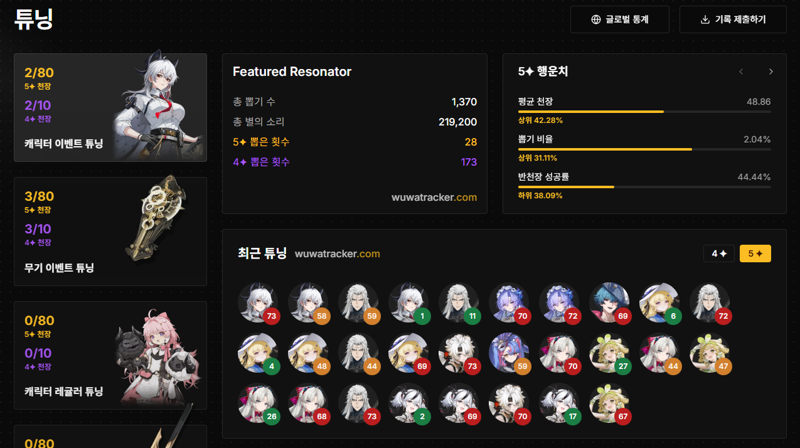This screenshot has width=800, height=448.
Task: Click the avatar with green badge 1
Action: click(x=409, y=303)
